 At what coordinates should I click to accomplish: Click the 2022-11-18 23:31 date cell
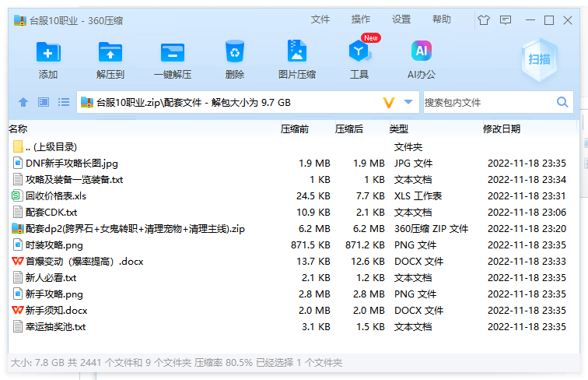[527, 196]
